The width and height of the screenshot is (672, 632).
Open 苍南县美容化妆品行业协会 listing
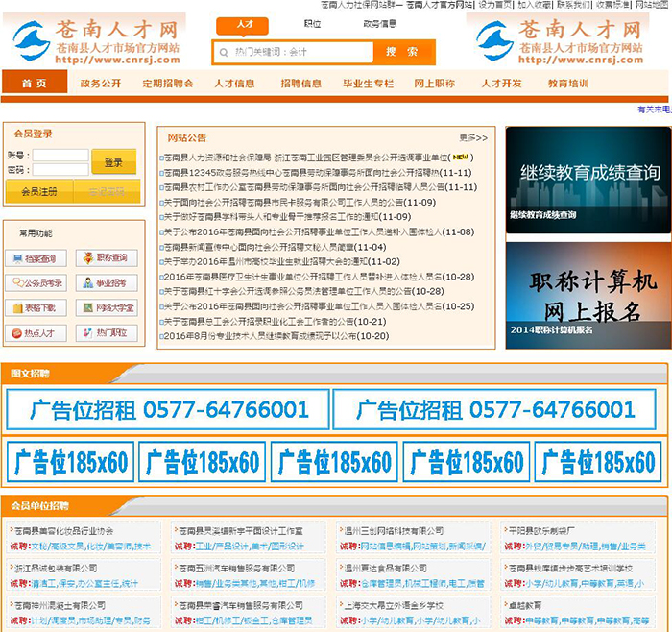click(x=64, y=531)
